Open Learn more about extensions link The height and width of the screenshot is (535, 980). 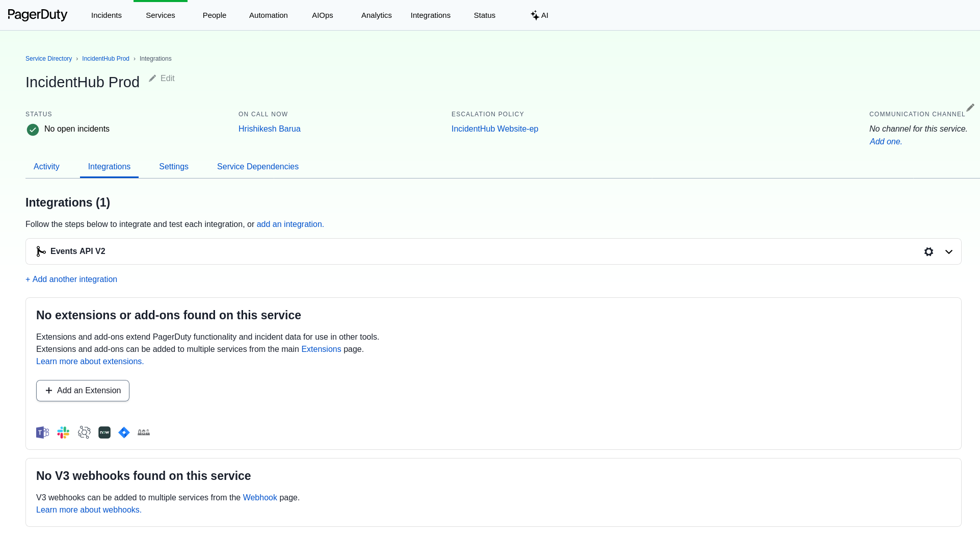pyautogui.click(x=90, y=362)
